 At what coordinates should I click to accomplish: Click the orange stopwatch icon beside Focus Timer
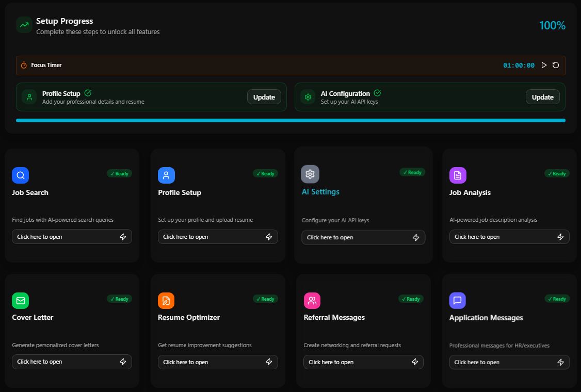(24, 65)
